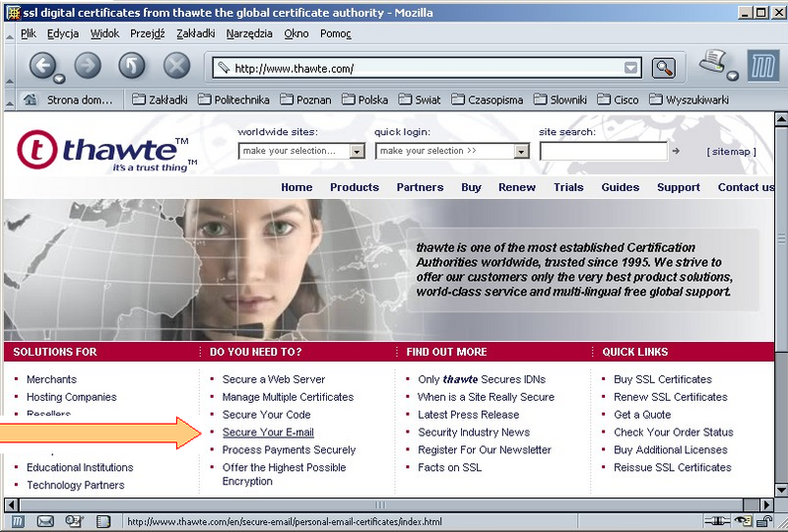This screenshot has width=788, height=532.
Task: Open the Buy SSL Certificates link
Action: click(663, 379)
